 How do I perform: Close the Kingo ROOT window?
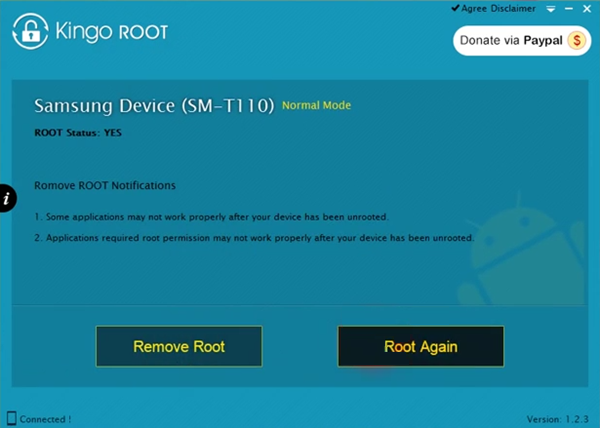click(x=587, y=8)
